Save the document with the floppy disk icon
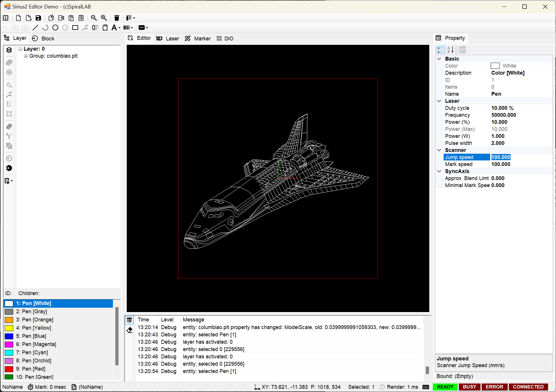 pyautogui.click(x=38, y=18)
